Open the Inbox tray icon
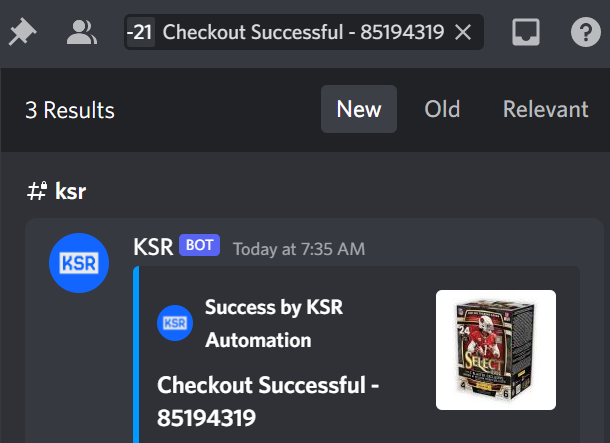Image resolution: width=610 pixels, height=443 pixels. click(x=526, y=32)
